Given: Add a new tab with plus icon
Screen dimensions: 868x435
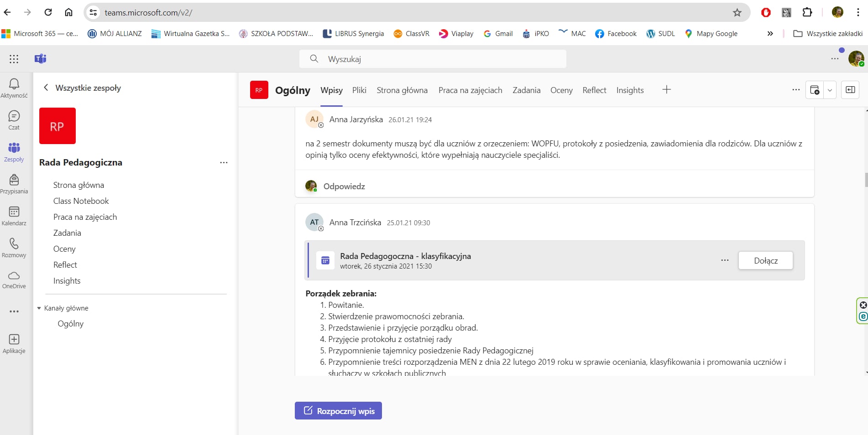Looking at the screenshot, I should pyautogui.click(x=666, y=90).
